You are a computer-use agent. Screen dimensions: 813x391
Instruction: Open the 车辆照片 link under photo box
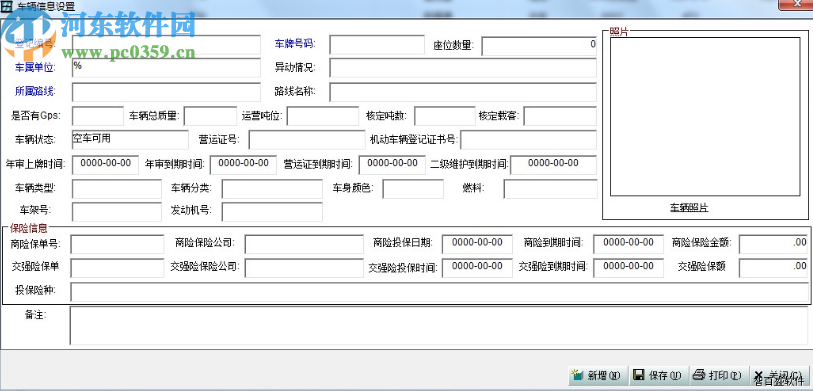[689, 208]
